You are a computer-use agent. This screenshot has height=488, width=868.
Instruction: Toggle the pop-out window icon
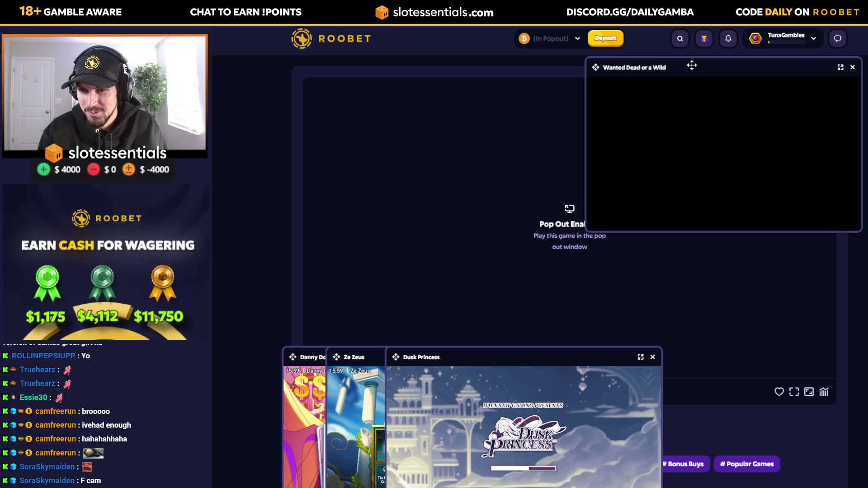809,392
